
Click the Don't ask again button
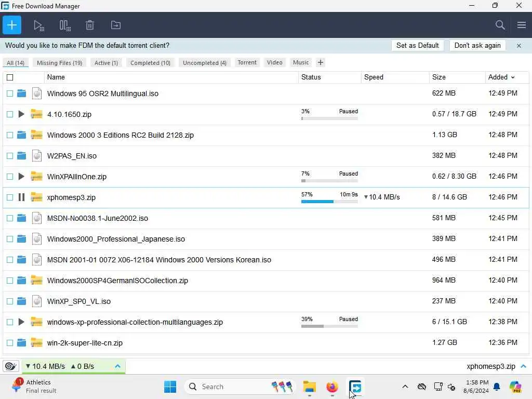pyautogui.click(x=477, y=46)
